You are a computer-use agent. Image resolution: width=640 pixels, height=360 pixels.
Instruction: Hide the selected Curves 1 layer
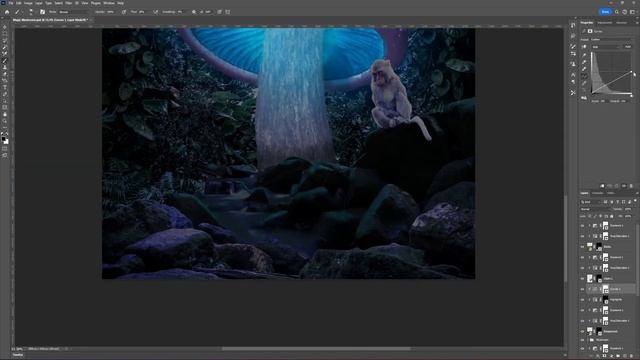[582, 289]
